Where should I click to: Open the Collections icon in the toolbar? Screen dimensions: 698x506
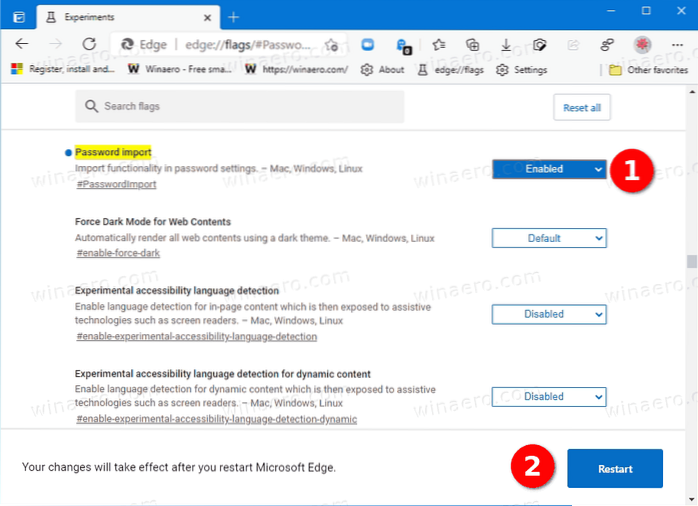click(x=471, y=44)
